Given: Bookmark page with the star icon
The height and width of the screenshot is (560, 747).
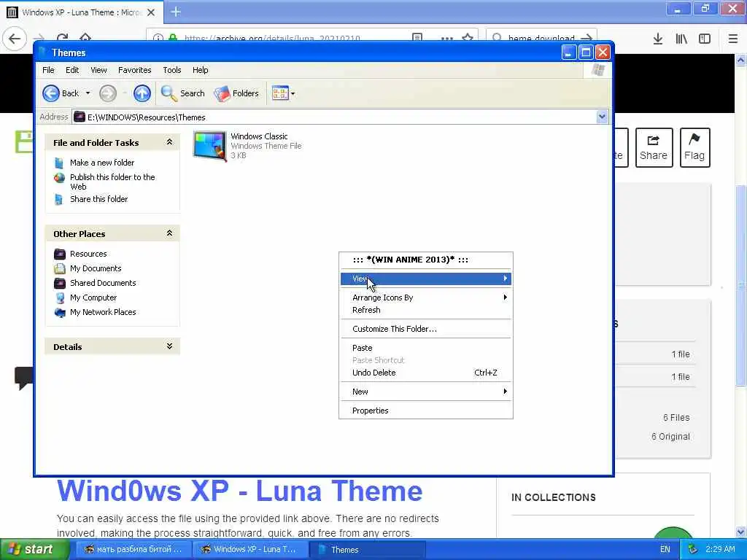Looking at the screenshot, I should (x=468, y=38).
